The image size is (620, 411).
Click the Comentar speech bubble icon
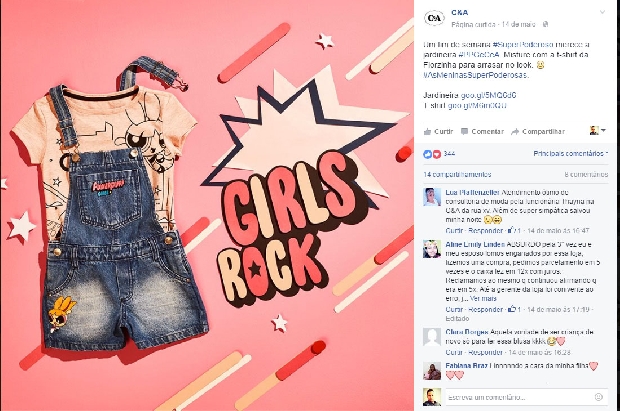coord(465,132)
